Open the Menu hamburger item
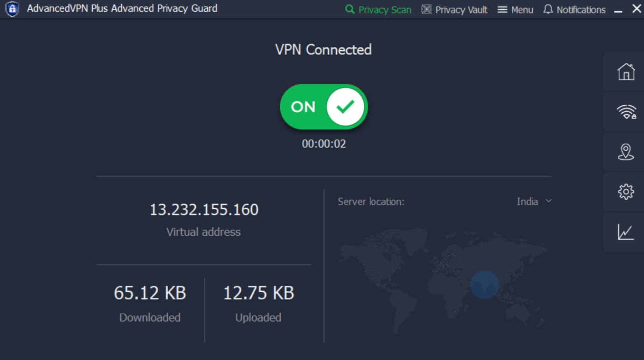644x360 pixels. pyautogui.click(x=516, y=9)
